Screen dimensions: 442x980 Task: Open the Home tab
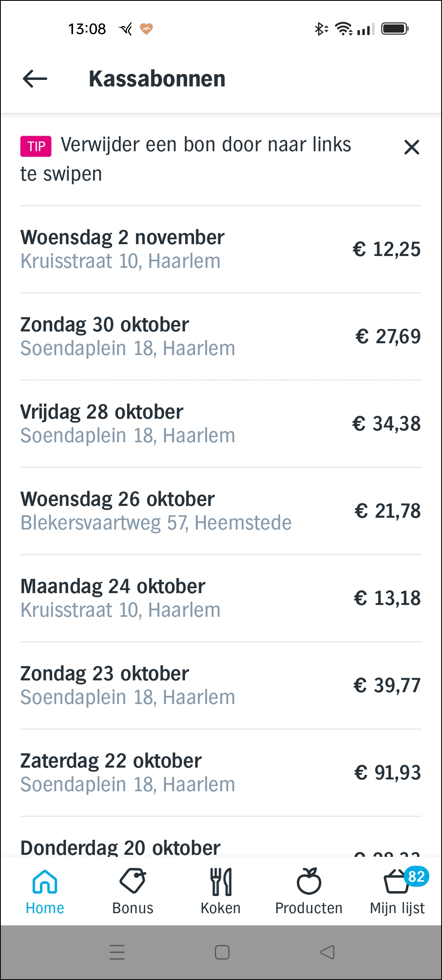coord(45,892)
